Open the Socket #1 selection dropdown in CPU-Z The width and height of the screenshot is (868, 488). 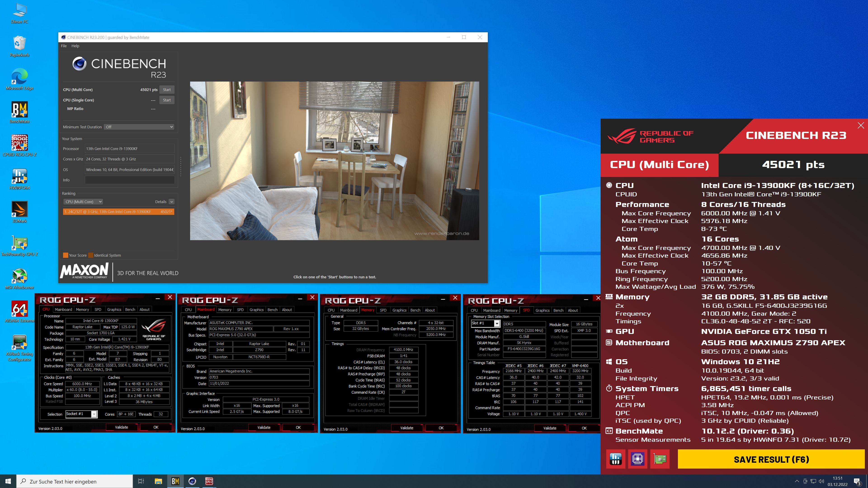point(82,414)
